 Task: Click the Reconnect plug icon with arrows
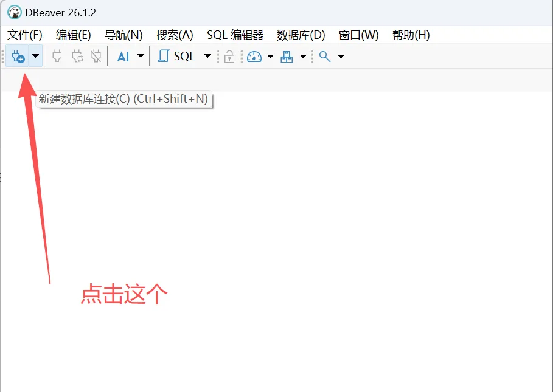point(77,56)
